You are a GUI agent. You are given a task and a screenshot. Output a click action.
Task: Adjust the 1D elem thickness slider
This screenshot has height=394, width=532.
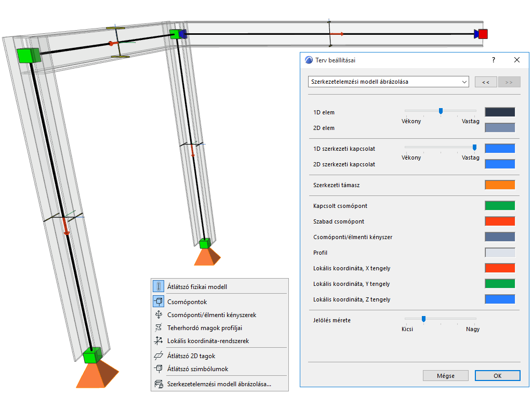(441, 111)
